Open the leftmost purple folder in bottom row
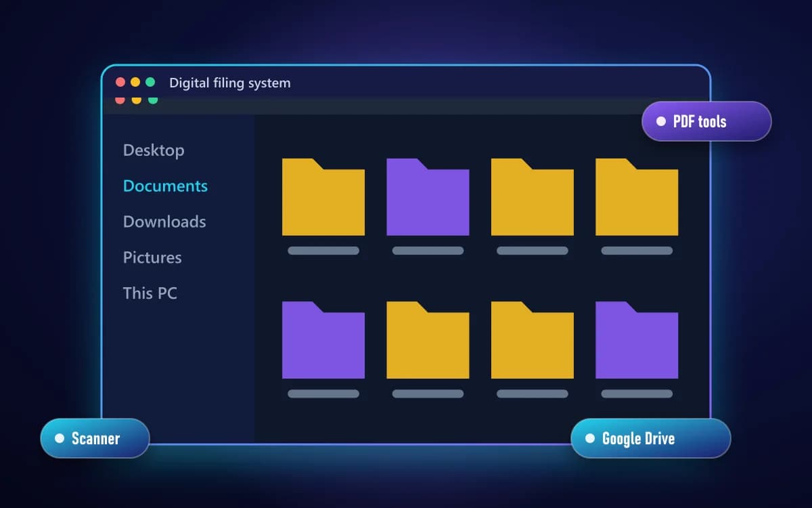Viewport: 812px width, 508px height. click(323, 340)
